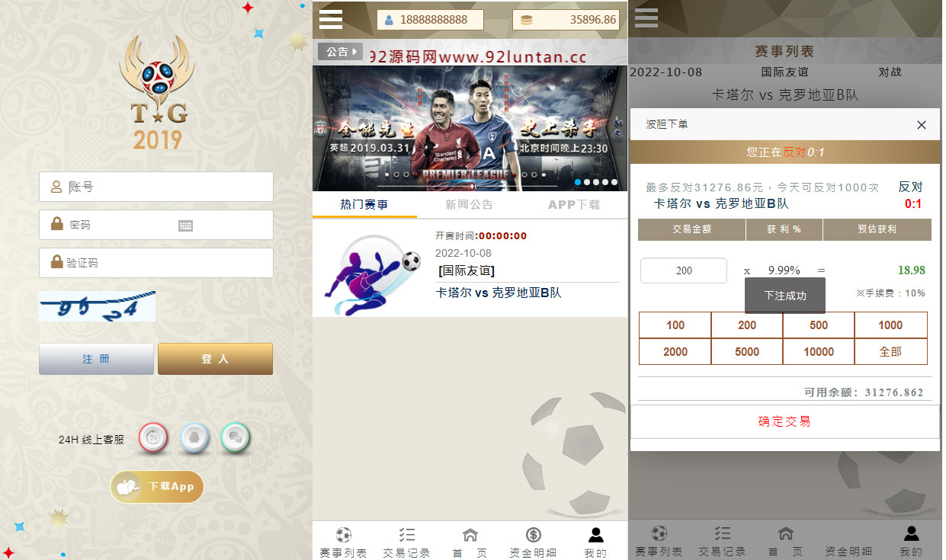Select 10000 quick amount
The width and height of the screenshot is (946, 560).
click(819, 352)
